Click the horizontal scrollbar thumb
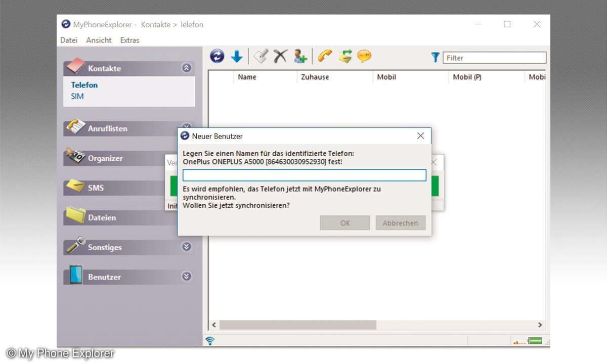The image size is (607, 364). [x=298, y=325]
